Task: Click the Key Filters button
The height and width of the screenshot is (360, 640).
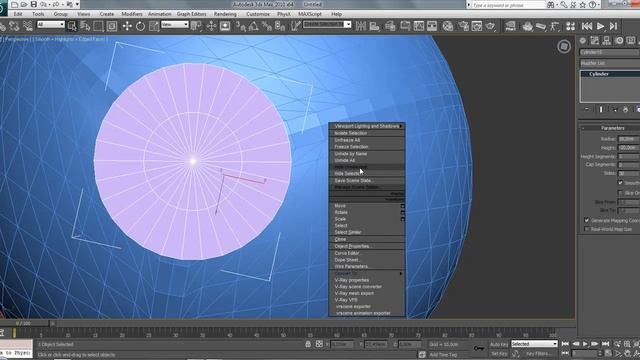Action: 538,354
